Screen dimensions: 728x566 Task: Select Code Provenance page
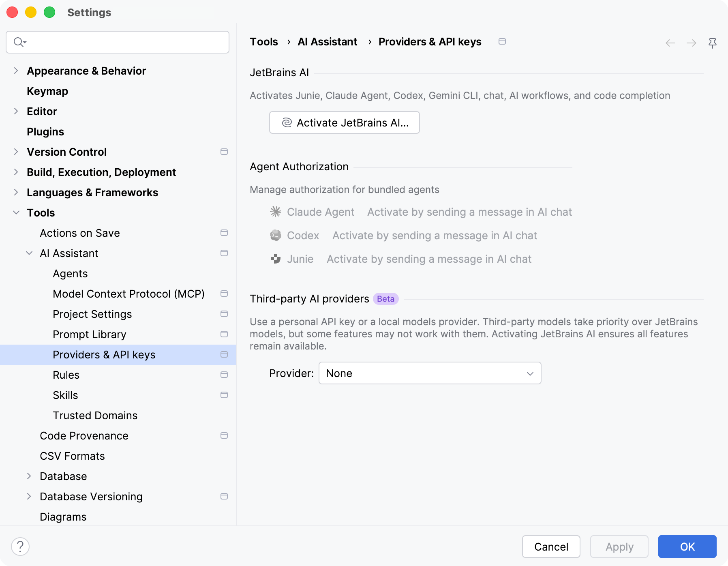84,436
